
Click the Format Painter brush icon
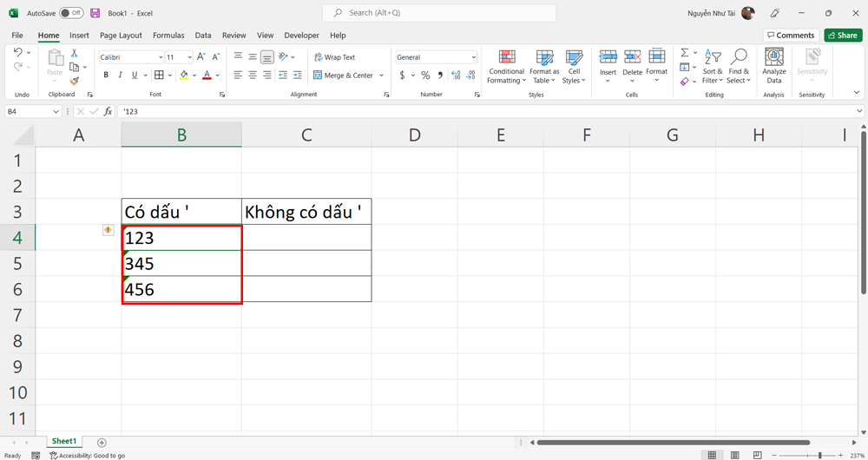(74, 81)
